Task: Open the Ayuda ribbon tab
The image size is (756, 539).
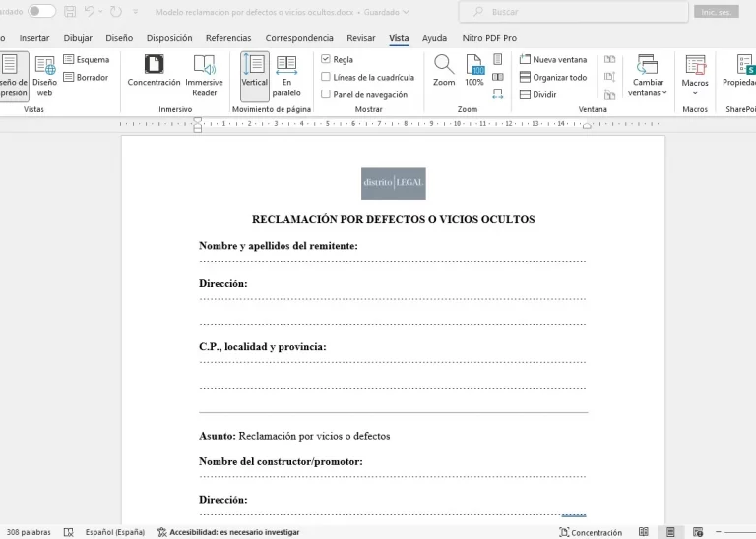Action: pos(434,38)
